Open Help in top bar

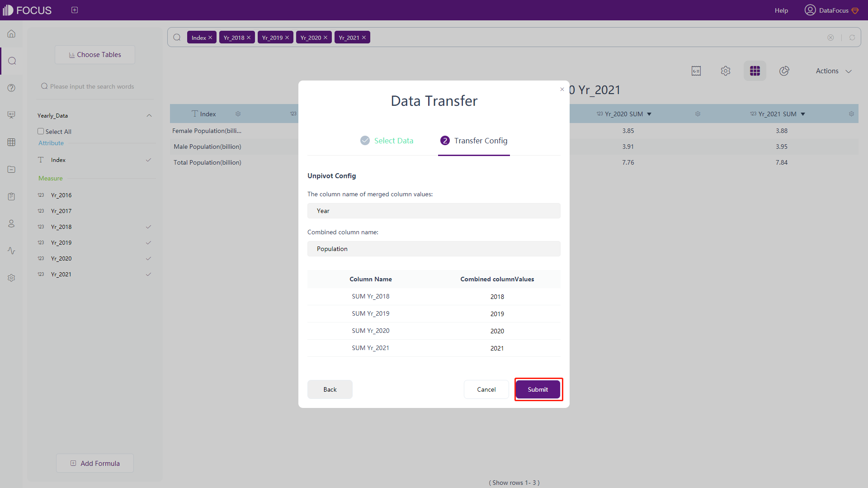781,10
